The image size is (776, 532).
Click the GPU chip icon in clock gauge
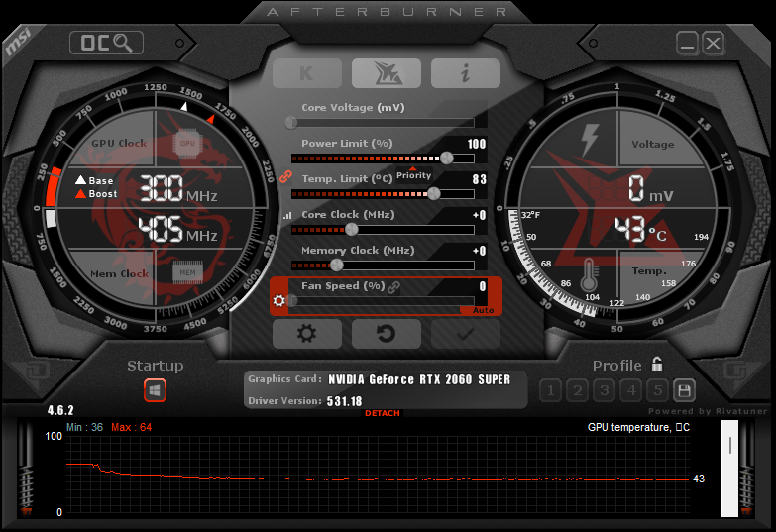[187, 144]
